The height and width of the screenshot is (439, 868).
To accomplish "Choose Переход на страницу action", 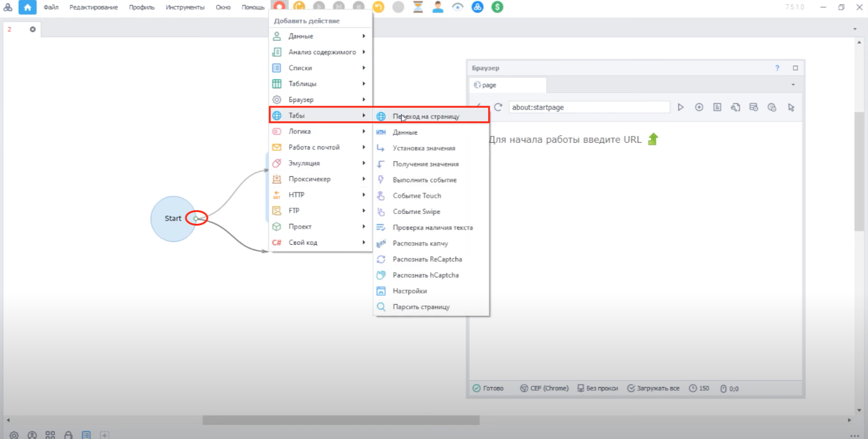I will pyautogui.click(x=431, y=116).
